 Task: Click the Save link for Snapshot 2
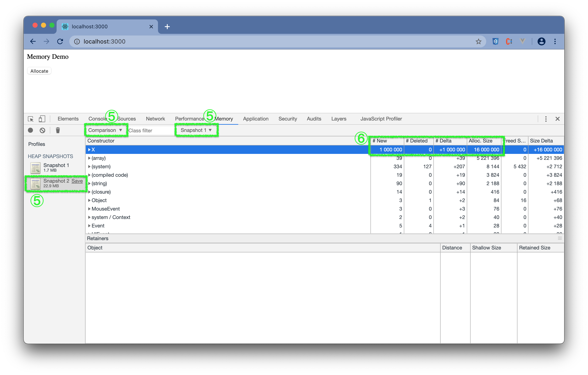(x=77, y=181)
